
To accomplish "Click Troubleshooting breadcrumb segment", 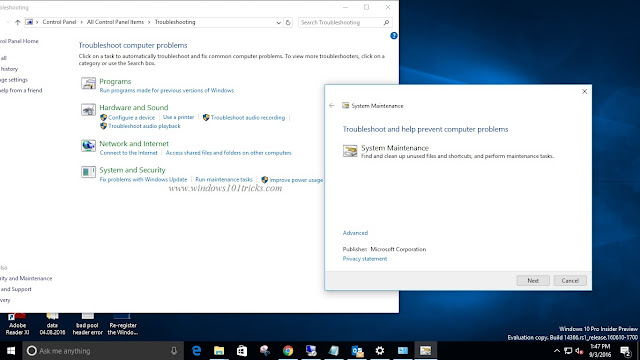I will pyautogui.click(x=175, y=22).
